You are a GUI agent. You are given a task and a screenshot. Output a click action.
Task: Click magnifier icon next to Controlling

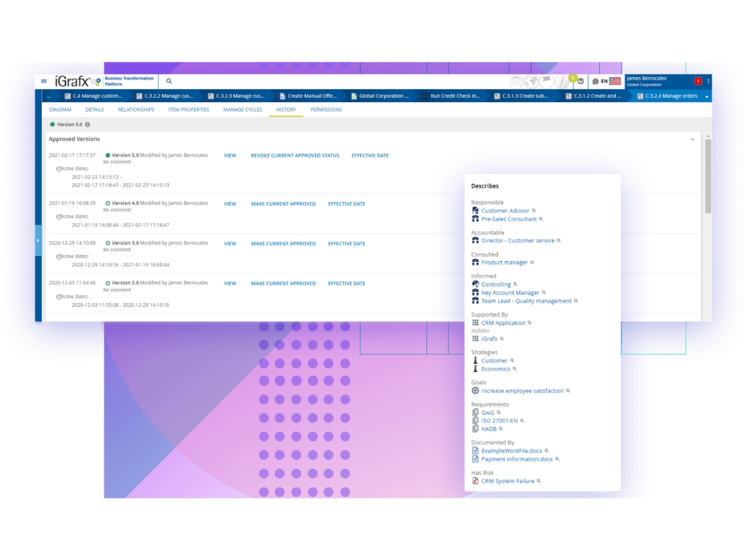515,284
